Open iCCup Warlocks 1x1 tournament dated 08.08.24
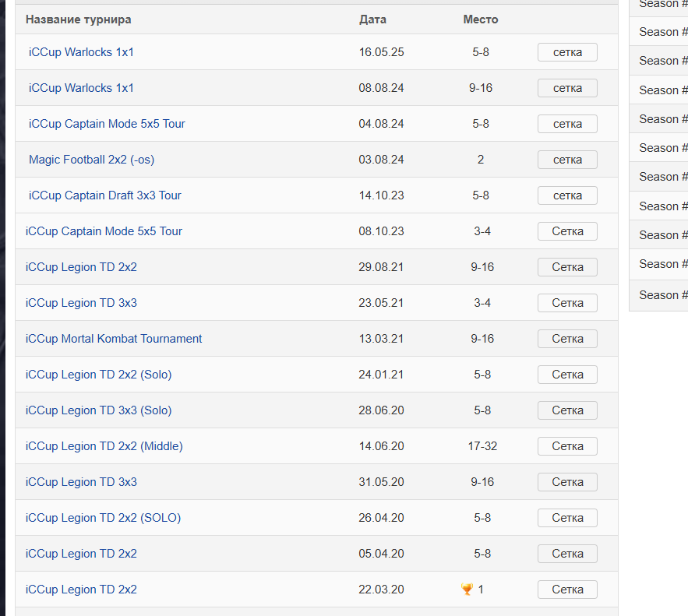The width and height of the screenshot is (688, 616). pos(81,88)
